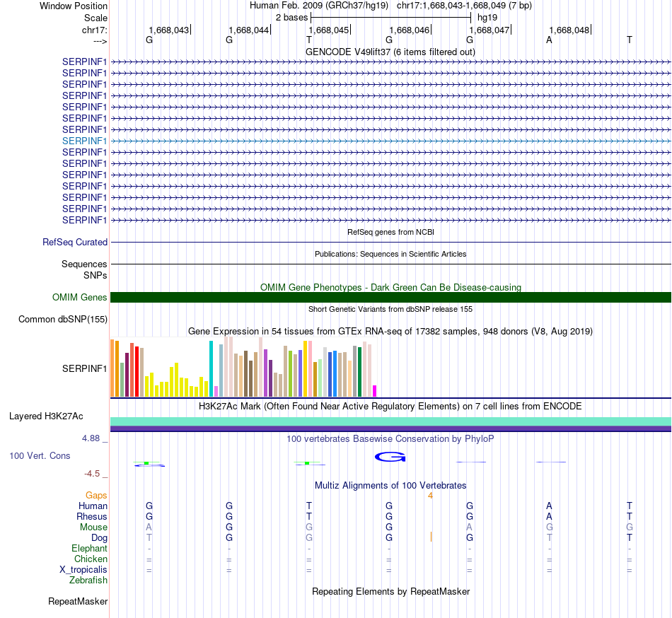Click the 2 bases scale bar
672x618 pixels.
[x=391, y=18]
